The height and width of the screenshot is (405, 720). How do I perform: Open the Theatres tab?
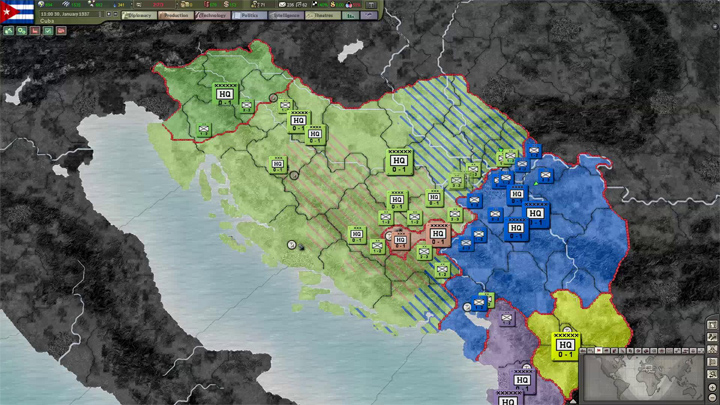[323, 15]
